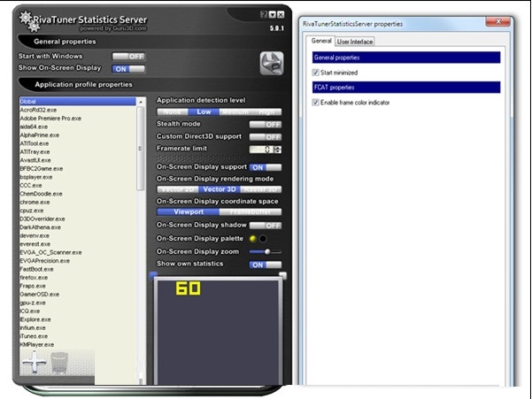The image size is (532, 399).
Task: Enable Stealth mode switch
Action: [265, 125]
